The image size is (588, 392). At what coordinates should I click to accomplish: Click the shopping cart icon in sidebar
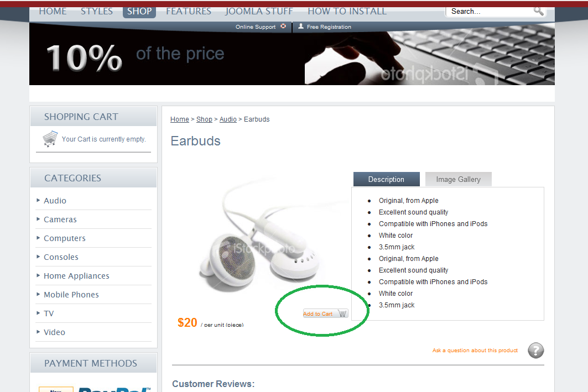pos(50,139)
